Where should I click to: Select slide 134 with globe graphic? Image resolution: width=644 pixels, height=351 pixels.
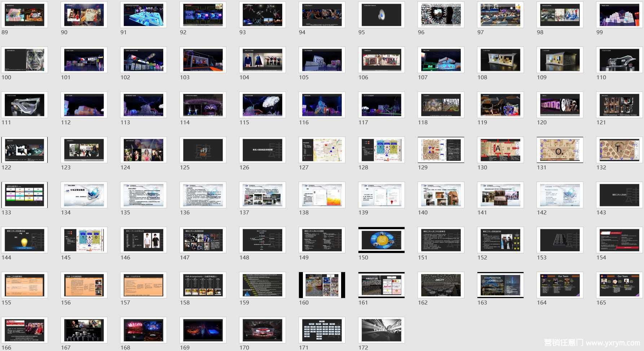point(84,195)
